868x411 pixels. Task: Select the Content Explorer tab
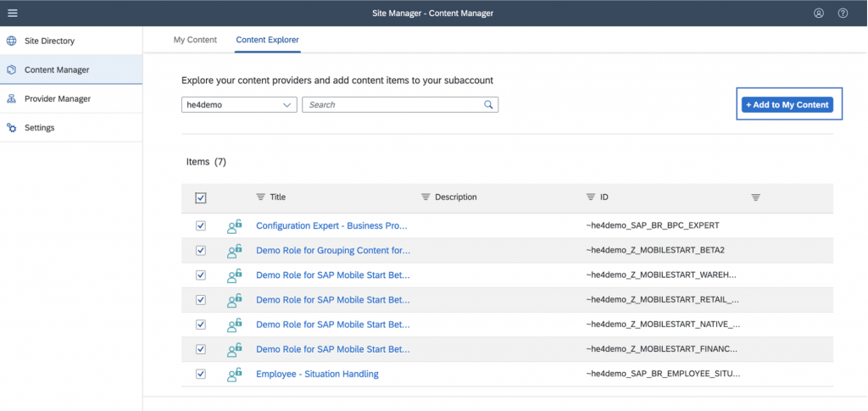(x=267, y=40)
